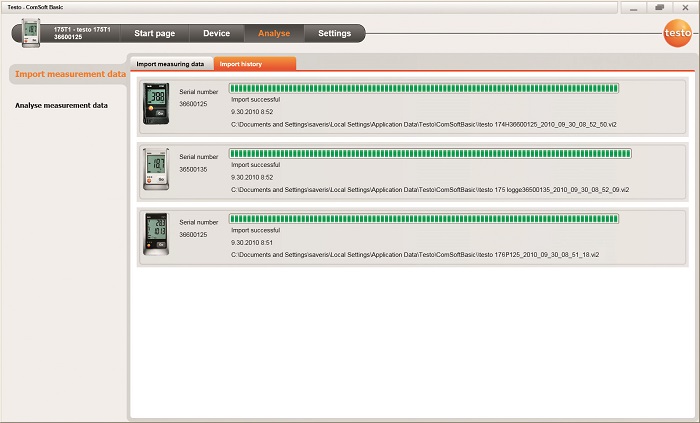700x423 pixels.
Task: Click the connected 175T1 device icon
Action: point(31,33)
